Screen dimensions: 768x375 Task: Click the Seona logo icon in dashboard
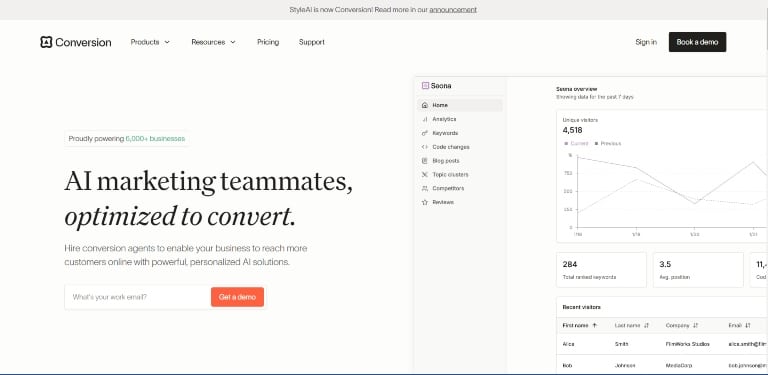point(425,86)
